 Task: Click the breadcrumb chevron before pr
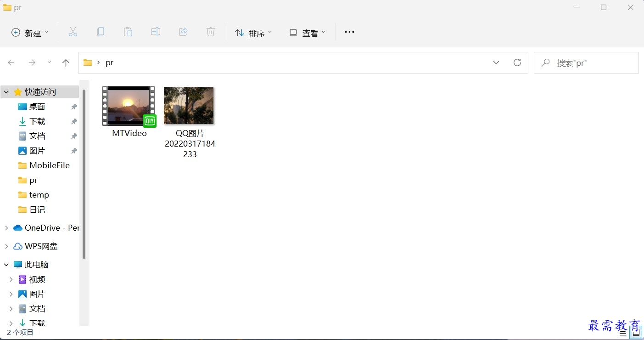pyautogui.click(x=98, y=62)
